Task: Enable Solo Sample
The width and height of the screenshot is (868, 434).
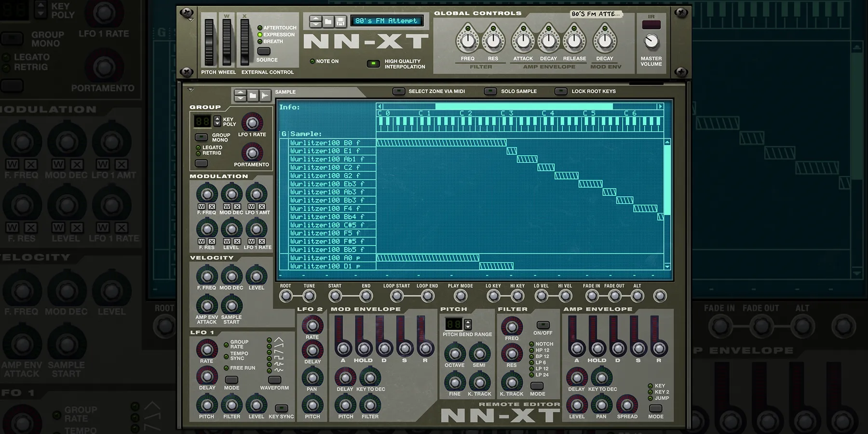Action: coord(491,91)
